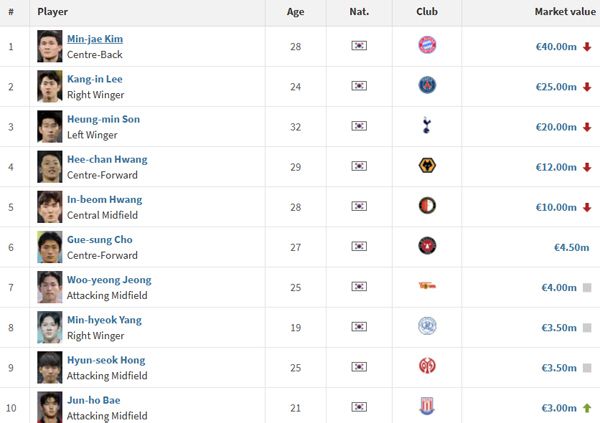
Task: Click Paris Saint-Germain club crest
Action: click(x=427, y=86)
